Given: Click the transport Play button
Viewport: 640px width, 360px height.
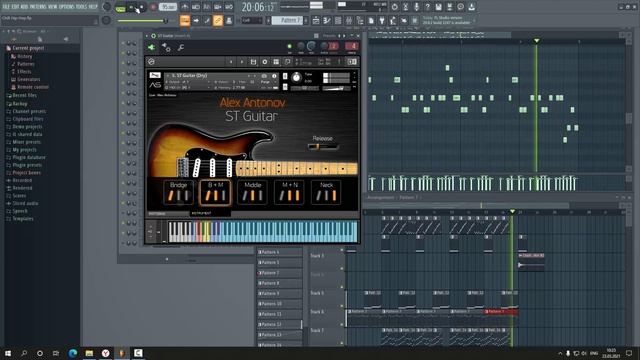Looking at the screenshot, I should (x=131, y=7).
